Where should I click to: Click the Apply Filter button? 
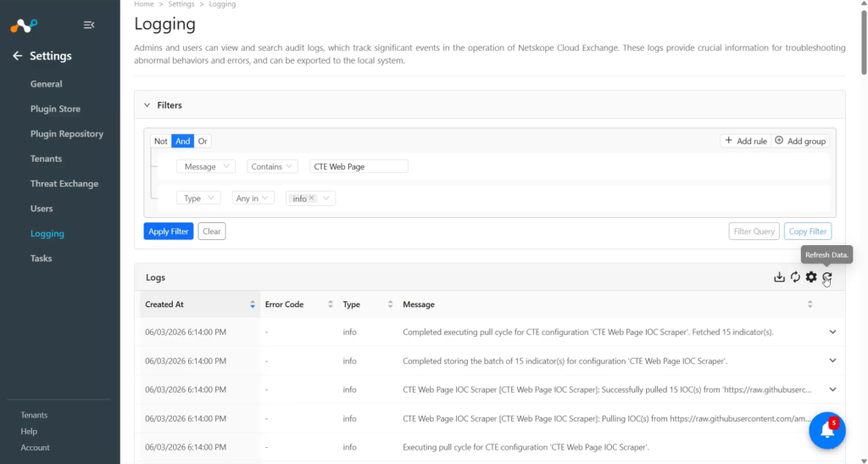pyautogui.click(x=169, y=232)
